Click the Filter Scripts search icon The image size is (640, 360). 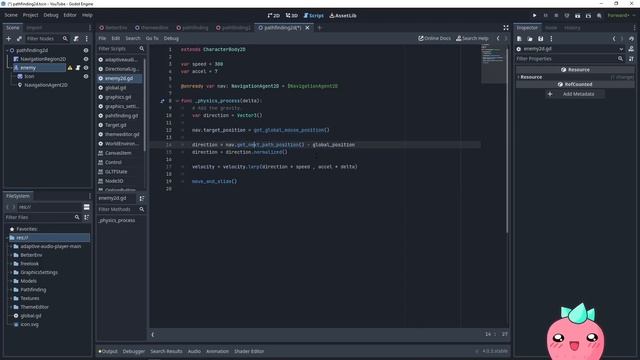pyautogui.click(x=142, y=49)
